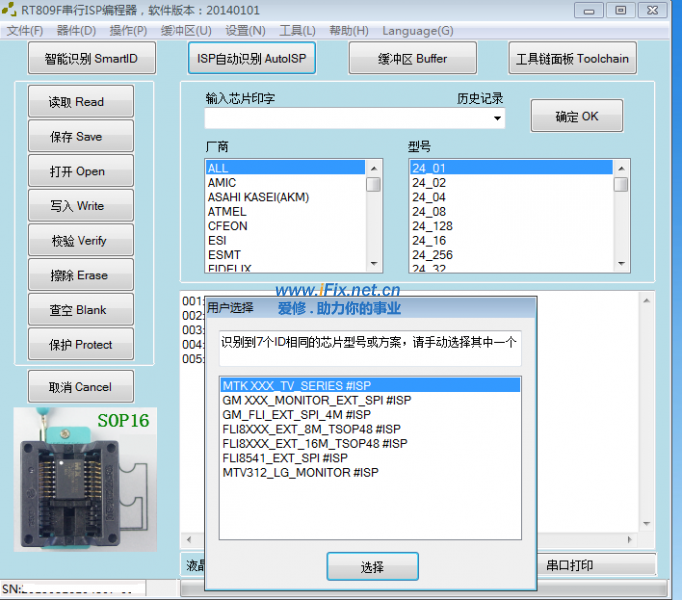Open the 工具(L) menu
The height and width of the screenshot is (600, 682).
pos(298,30)
